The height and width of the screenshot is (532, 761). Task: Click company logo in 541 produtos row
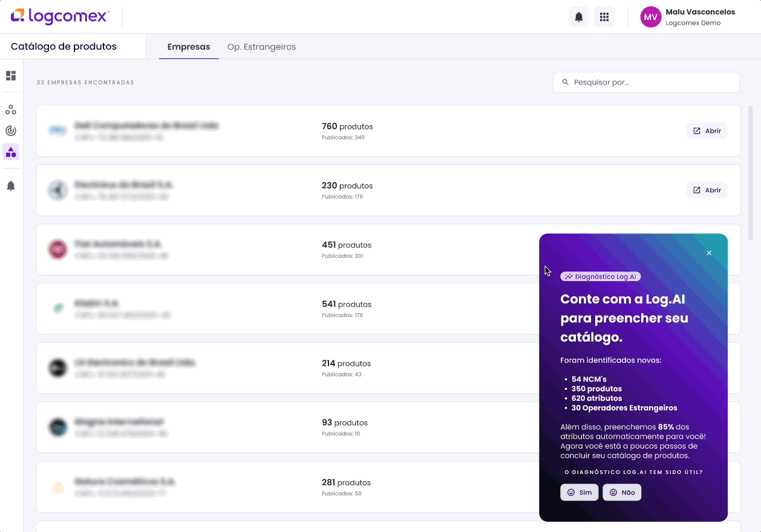click(58, 308)
